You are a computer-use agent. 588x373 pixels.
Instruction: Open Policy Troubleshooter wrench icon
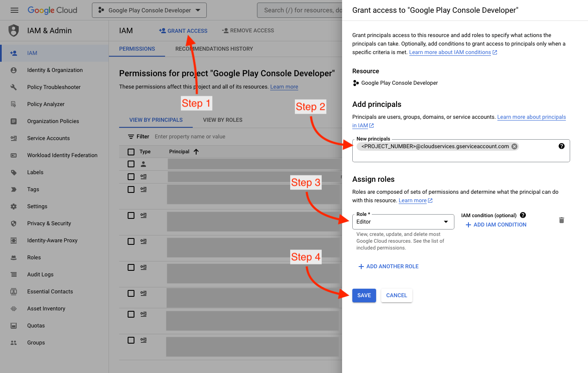pyautogui.click(x=14, y=87)
